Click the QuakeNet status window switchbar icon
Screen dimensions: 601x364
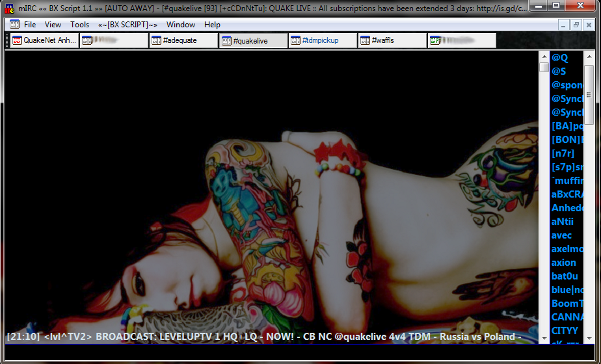tap(16, 41)
